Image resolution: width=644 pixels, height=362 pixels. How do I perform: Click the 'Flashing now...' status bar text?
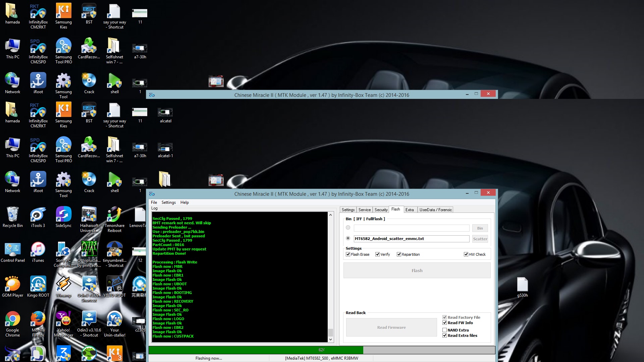click(x=209, y=358)
